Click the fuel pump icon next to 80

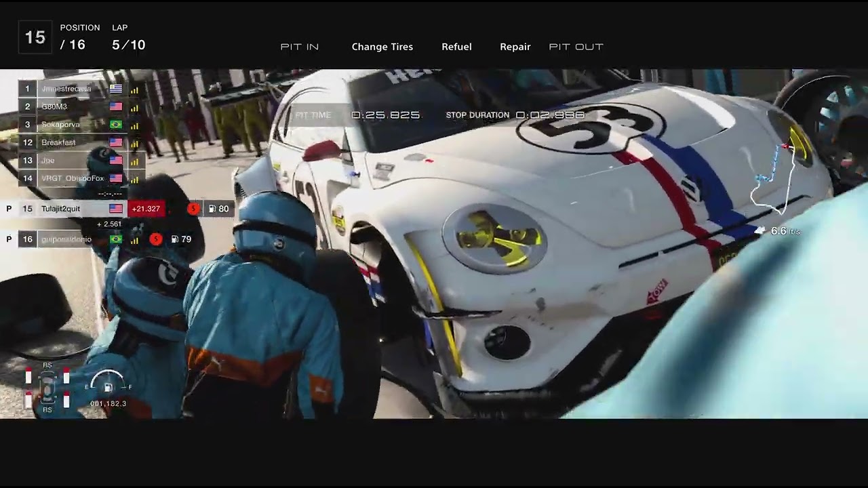[x=212, y=209]
